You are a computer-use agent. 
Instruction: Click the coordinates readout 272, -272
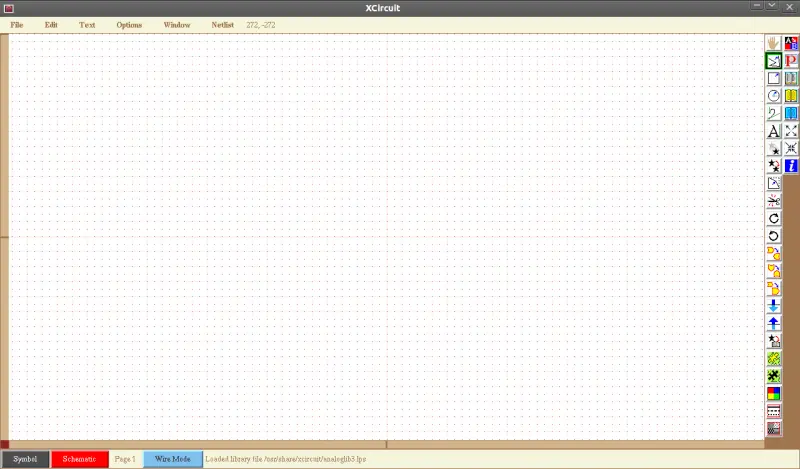coord(261,24)
